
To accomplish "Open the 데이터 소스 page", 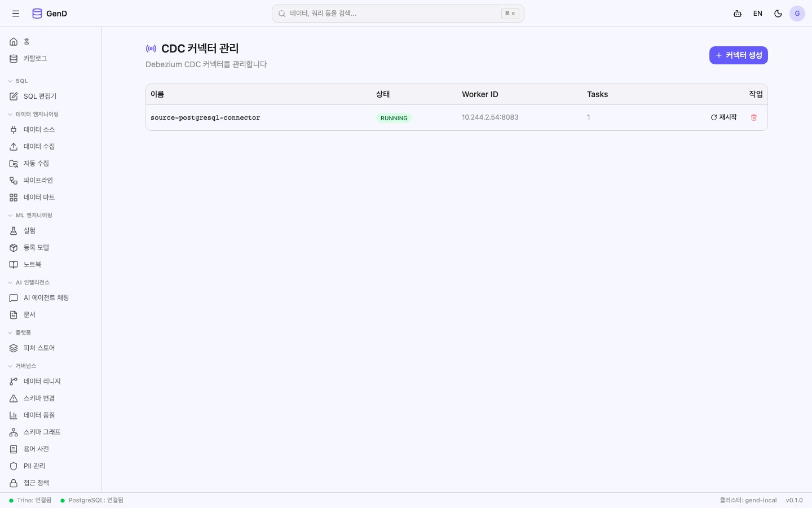I will 51,130.
